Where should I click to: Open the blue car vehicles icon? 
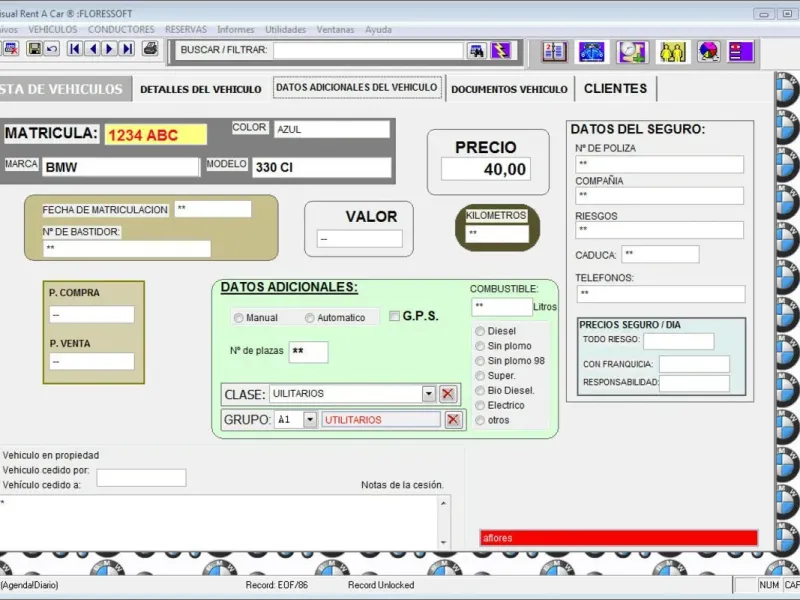591,52
